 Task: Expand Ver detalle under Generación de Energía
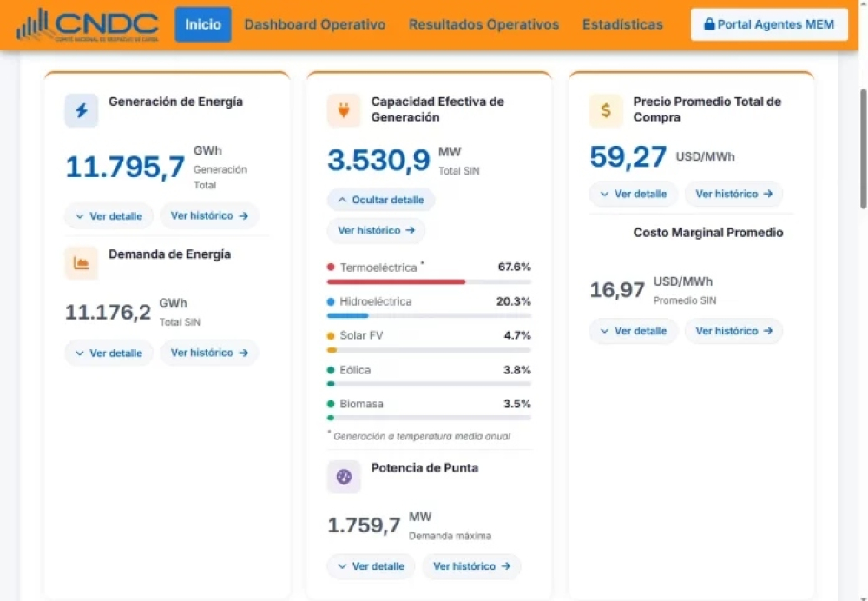click(109, 216)
